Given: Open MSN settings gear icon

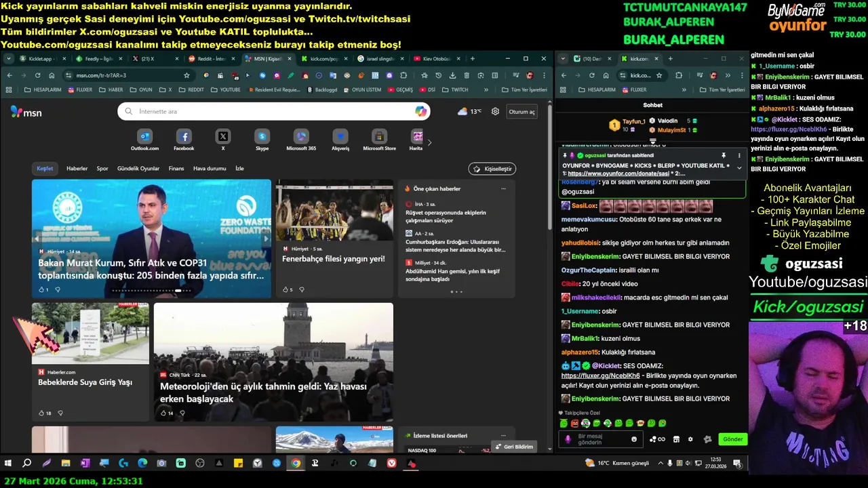Looking at the screenshot, I should (495, 111).
